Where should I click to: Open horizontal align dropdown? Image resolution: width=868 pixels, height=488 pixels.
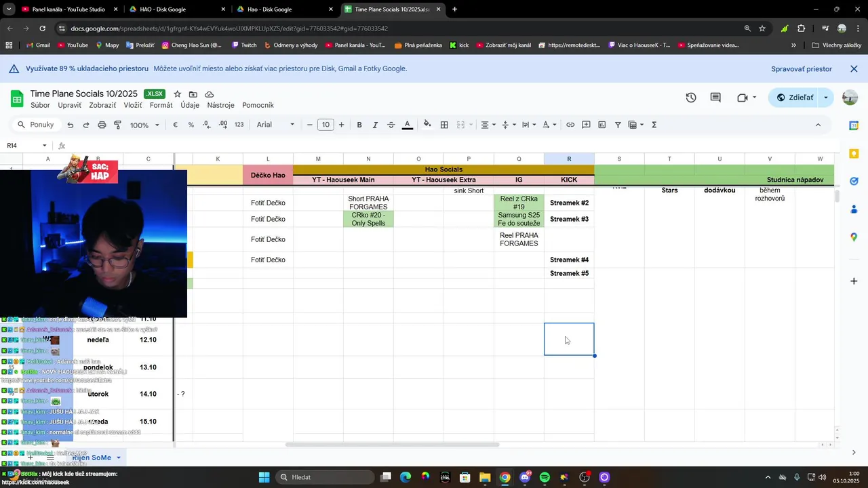pos(488,125)
